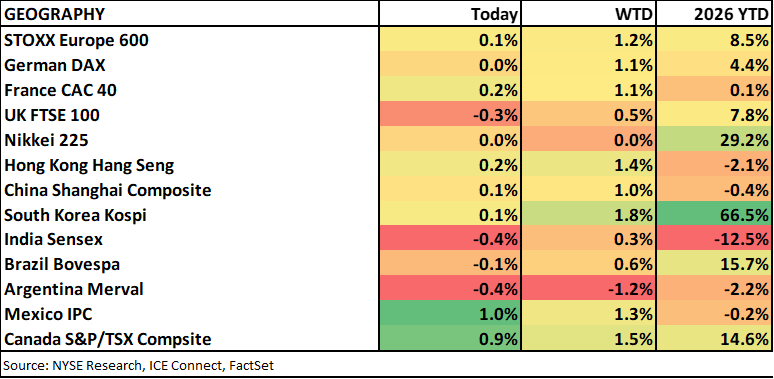Select the Mexico IPC Today 1.0% cell
The width and height of the screenshot is (774, 379).
pyautogui.click(x=450, y=314)
